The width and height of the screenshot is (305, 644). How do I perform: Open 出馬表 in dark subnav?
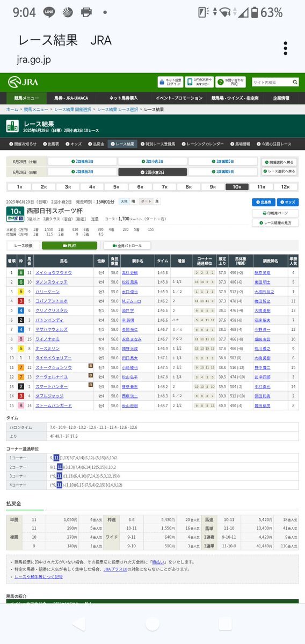point(50,144)
